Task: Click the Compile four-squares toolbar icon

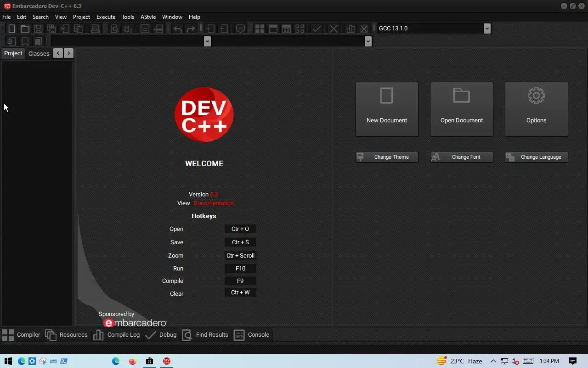Action: (260, 29)
